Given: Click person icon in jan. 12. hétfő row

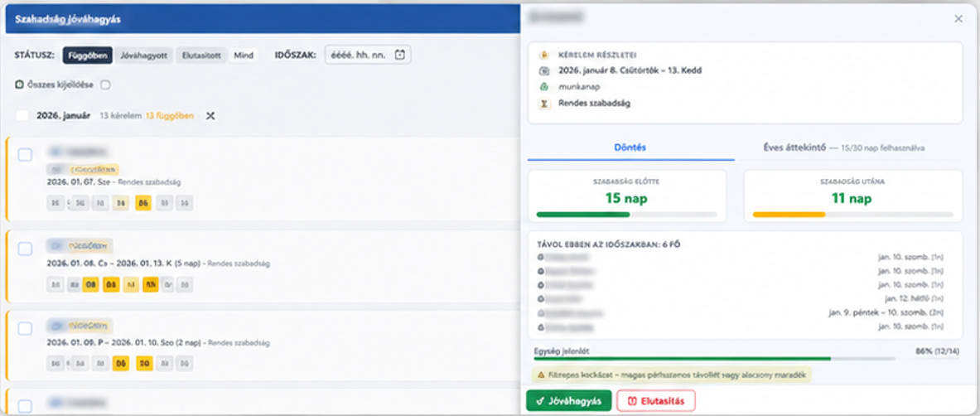Looking at the screenshot, I should (540, 298).
